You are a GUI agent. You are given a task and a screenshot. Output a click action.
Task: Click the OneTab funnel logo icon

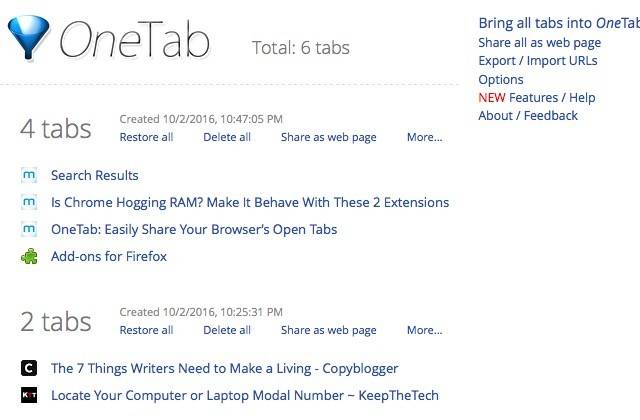click(29, 40)
